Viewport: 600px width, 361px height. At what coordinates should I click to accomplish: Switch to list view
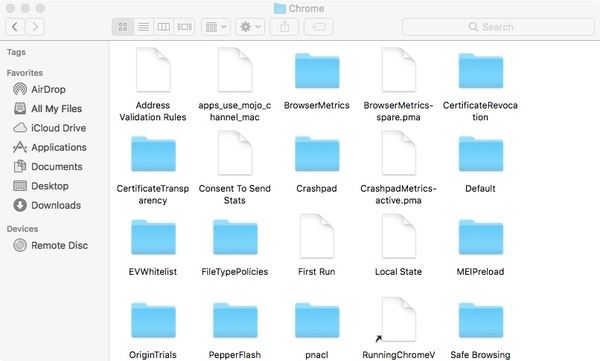[x=143, y=27]
